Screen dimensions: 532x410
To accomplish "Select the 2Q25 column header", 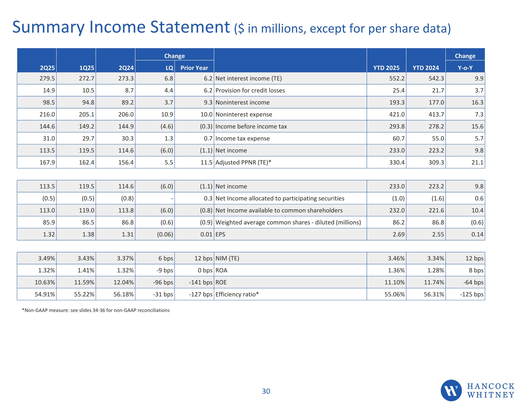I will tap(47, 68).
